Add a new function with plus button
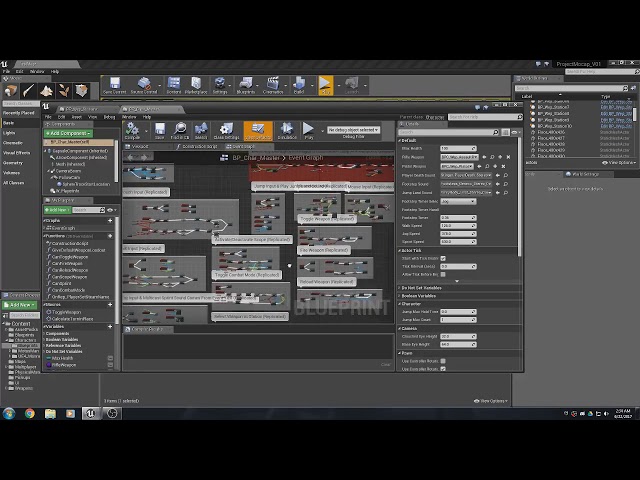The width and height of the screenshot is (640, 480). coord(110,236)
